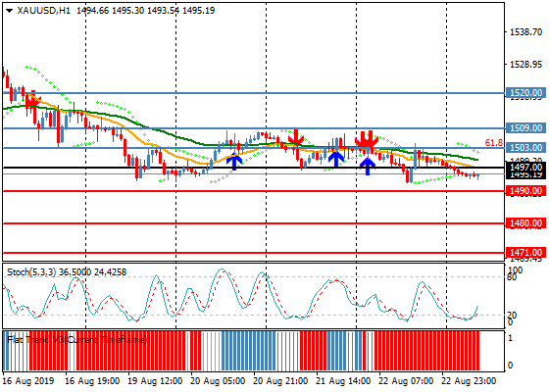The height and width of the screenshot is (392, 549).
Task: Click the 16 Aug 19:00 time label
Action: (x=92, y=380)
